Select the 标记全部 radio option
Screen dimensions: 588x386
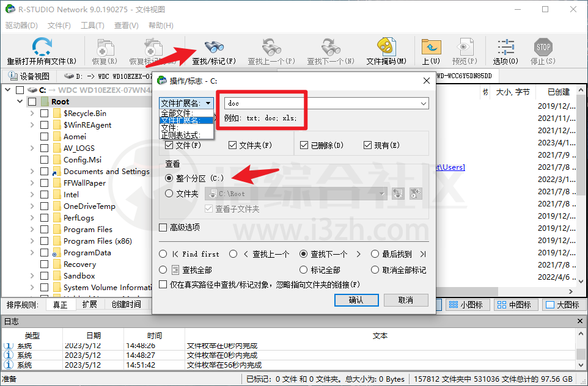[x=303, y=270]
